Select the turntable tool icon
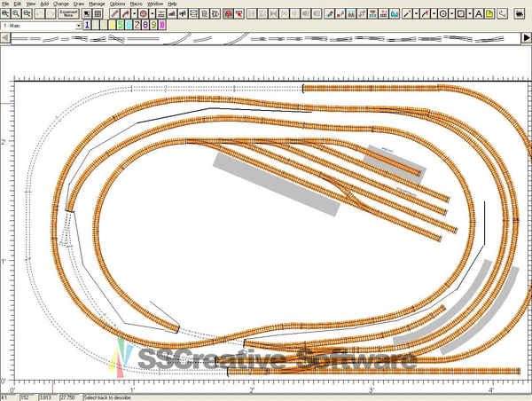Image resolution: width=532 pixels, height=401 pixels. point(215,14)
